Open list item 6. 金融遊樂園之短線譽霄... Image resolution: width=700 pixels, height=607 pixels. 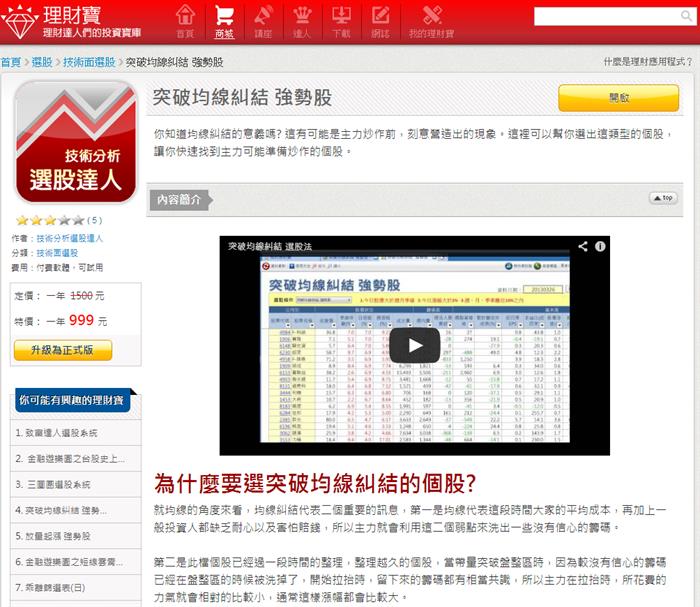tap(75, 562)
